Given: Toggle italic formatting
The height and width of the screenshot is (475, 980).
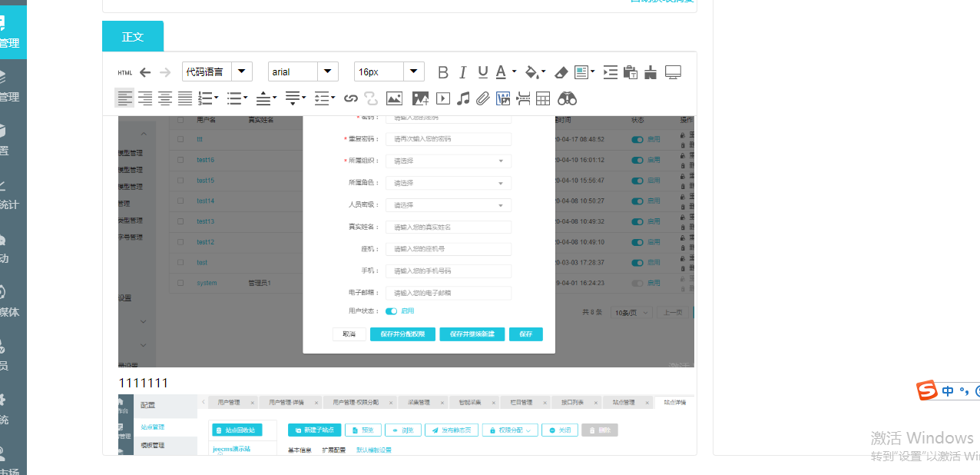Looking at the screenshot, I should pos(462,72).
